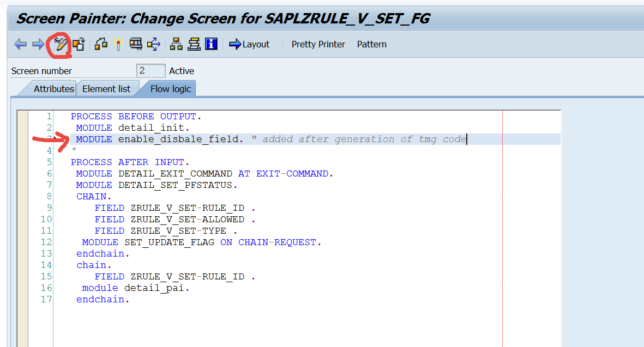Click the MODULE DETAIL_SET_PFSTATUS line
The height and width of the screenshot is (347, 644).
[157, 185]
